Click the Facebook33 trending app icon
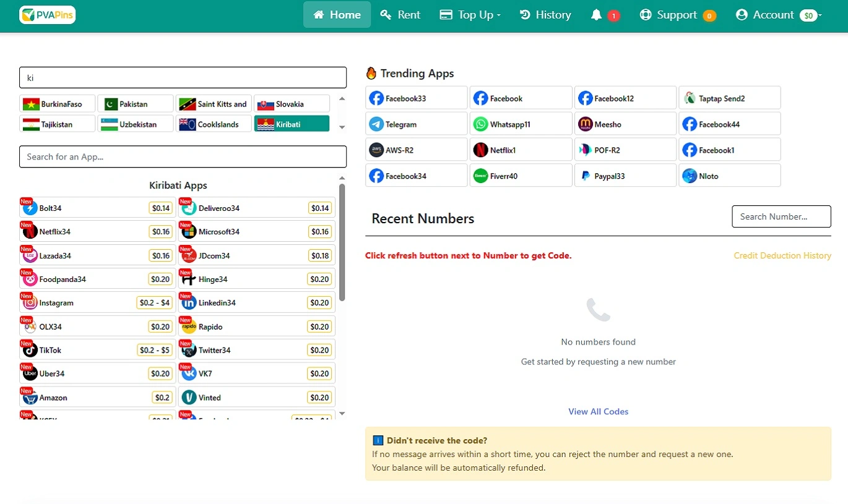The image size is (848, 504). pyautogui.click(x=376, y=98)
